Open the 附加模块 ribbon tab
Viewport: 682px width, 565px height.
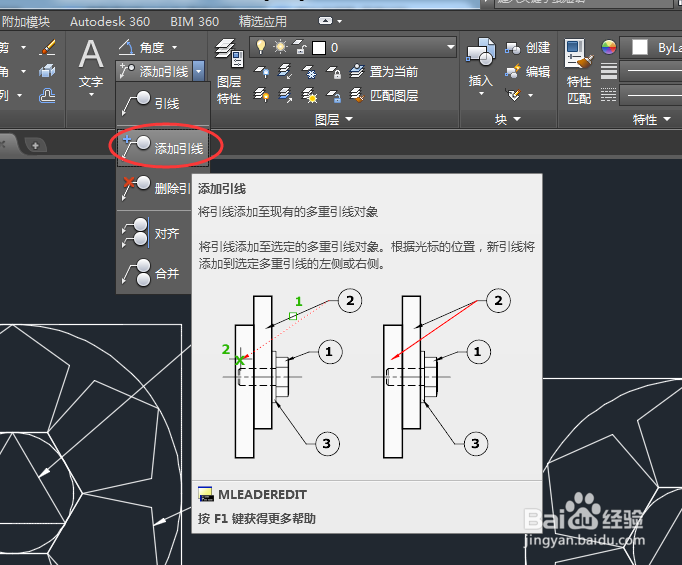point(25,21)
